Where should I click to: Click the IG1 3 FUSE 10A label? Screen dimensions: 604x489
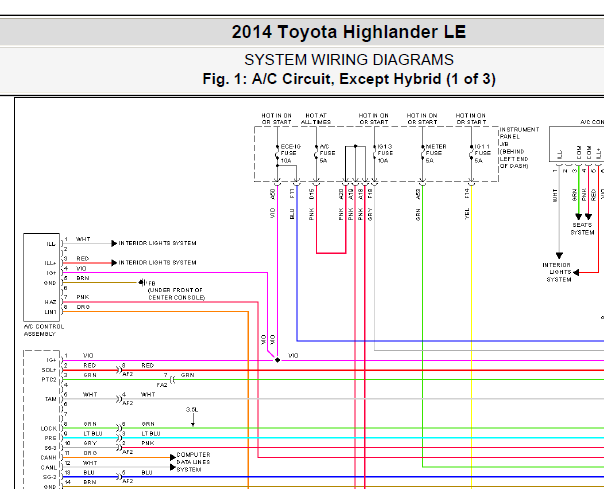385,153
